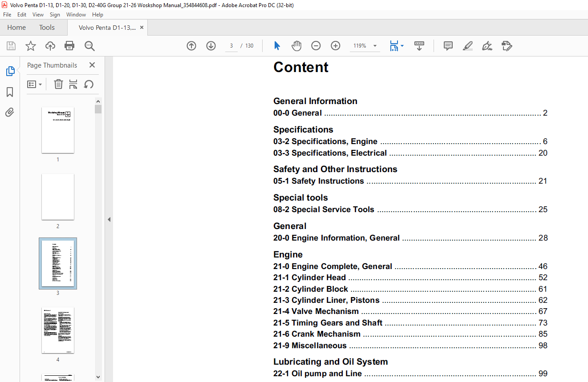Bookmark file with the star icon
Screen dimensions: 588x382
30,46
